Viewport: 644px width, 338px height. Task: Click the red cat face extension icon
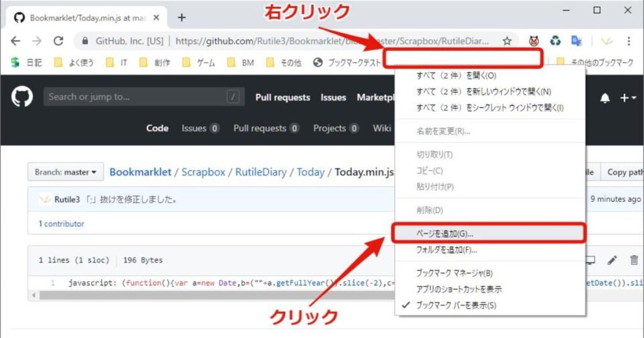[534, 41]
